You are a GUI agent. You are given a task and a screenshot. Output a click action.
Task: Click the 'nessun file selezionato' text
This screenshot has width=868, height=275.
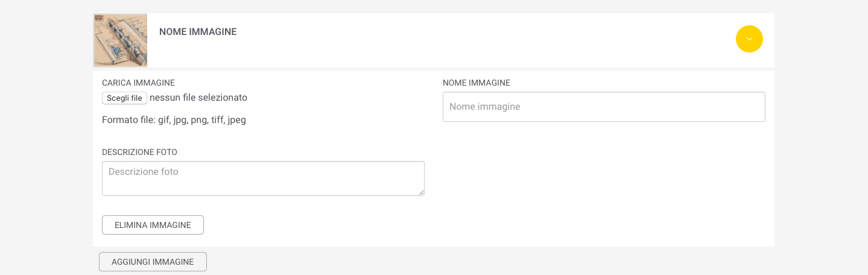[198, 98]
